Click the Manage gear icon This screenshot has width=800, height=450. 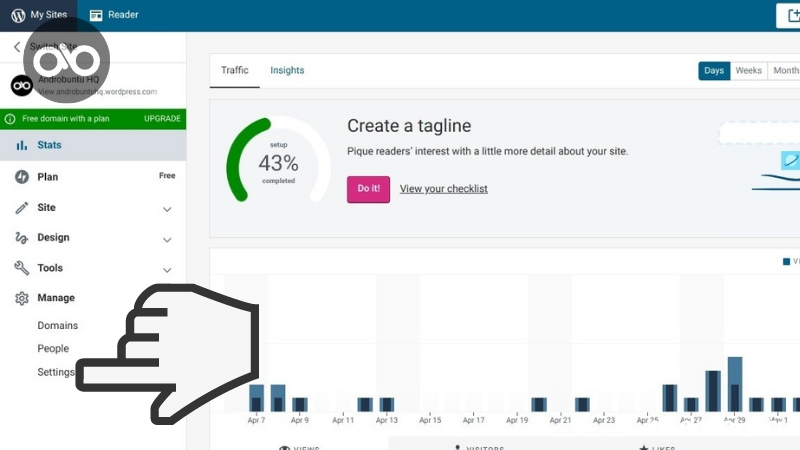21,298
